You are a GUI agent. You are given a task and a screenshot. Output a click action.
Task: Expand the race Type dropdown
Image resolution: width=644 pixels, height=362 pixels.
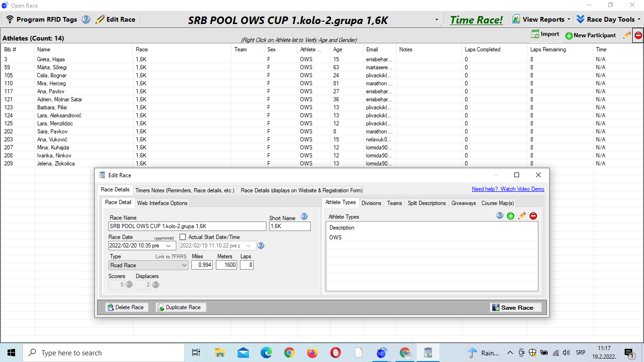(184, 265)
